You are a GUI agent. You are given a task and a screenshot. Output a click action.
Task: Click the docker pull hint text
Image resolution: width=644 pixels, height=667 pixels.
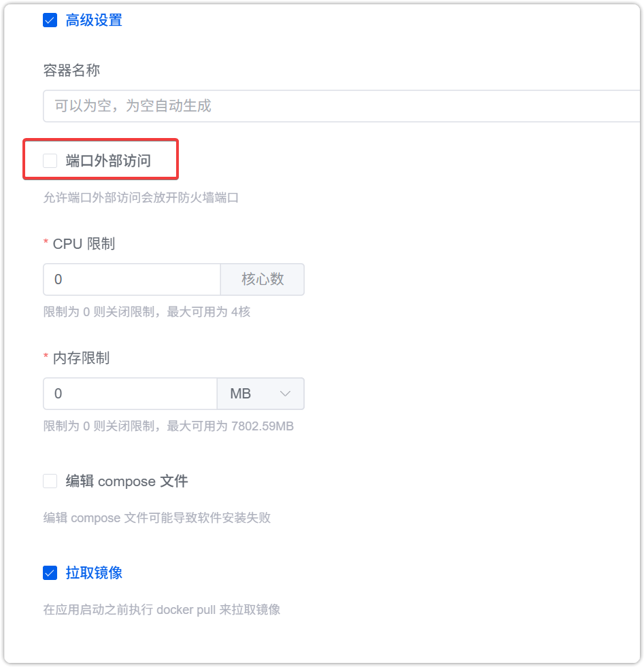point(162,609)
